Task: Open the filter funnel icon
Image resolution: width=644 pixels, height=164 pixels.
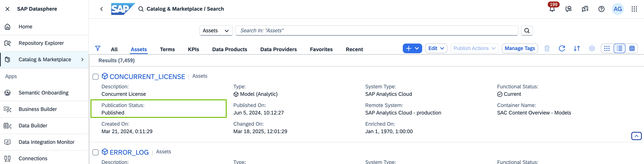Action: (98, 48)
